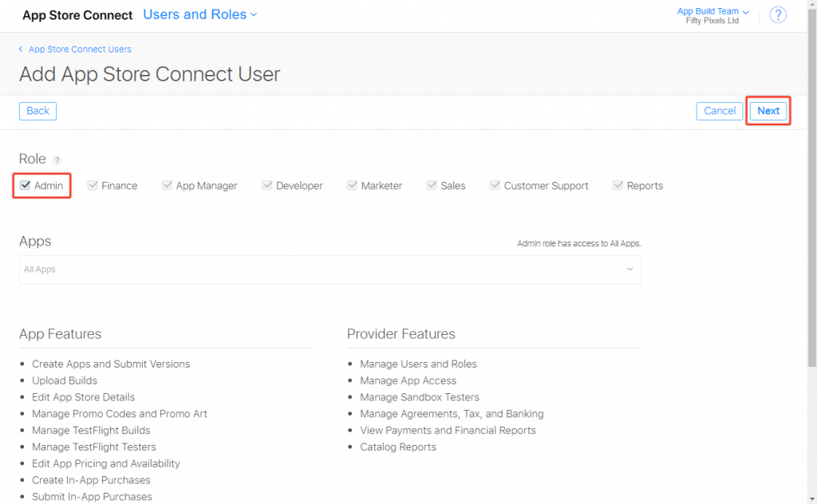Click the Role help tooltip icon

[57, 160]
